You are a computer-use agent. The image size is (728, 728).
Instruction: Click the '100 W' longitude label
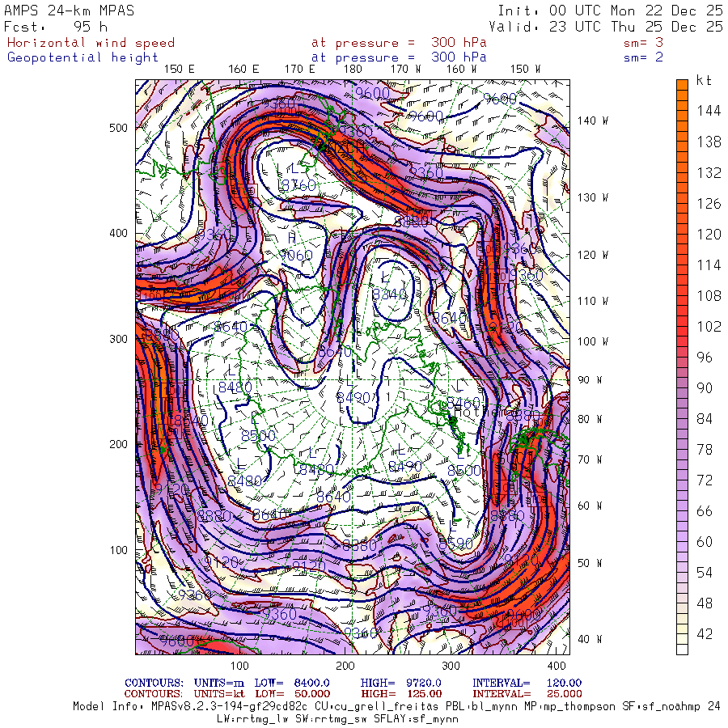coord(593,341)
